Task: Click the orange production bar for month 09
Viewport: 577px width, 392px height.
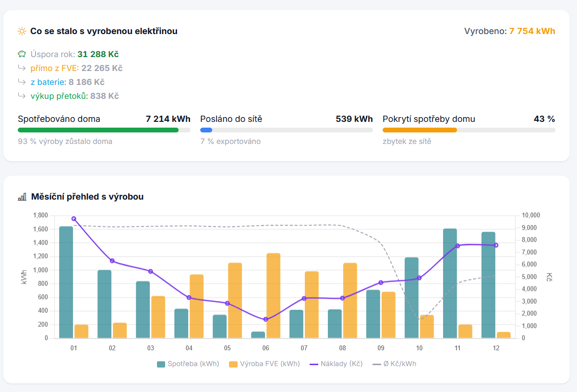Action: pos(389,315)
